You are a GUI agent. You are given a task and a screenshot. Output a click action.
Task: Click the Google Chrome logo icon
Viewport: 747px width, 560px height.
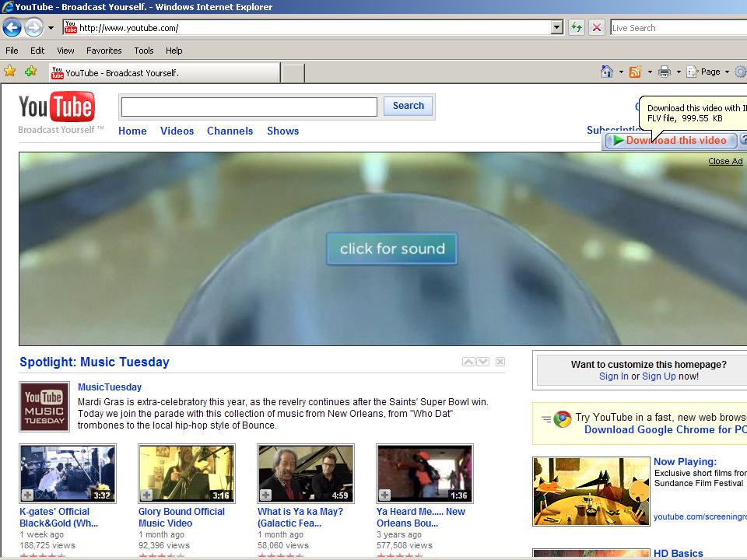point(562,419)
